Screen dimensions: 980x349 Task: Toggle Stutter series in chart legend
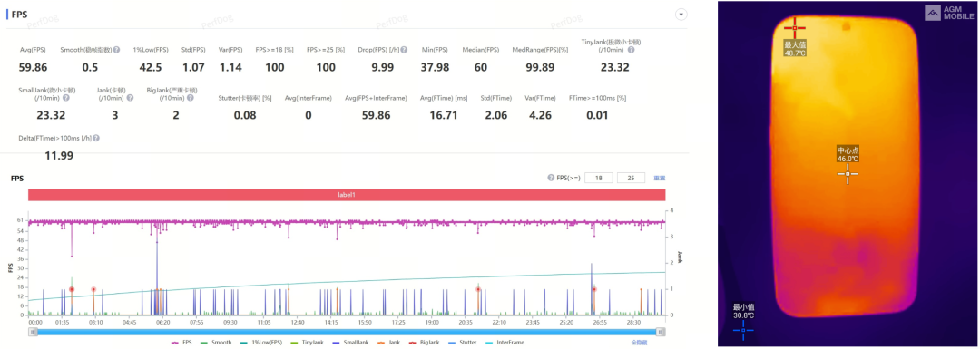(x=463, y=343)
